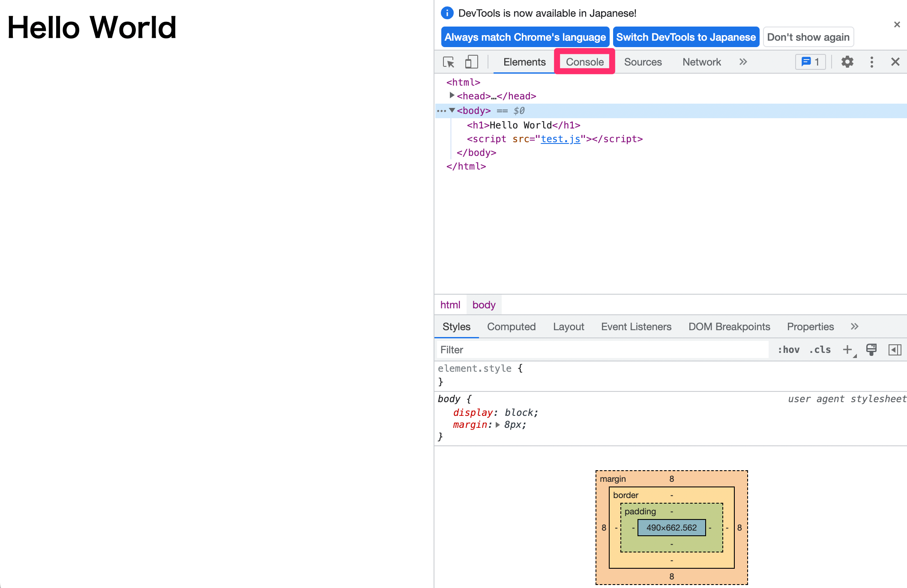Image resolution: width=907 pixels, height=588 pixels.
Task: Open the customize DevTools three-dot menu
Action: pyautogui.click(x=871, y=62)
